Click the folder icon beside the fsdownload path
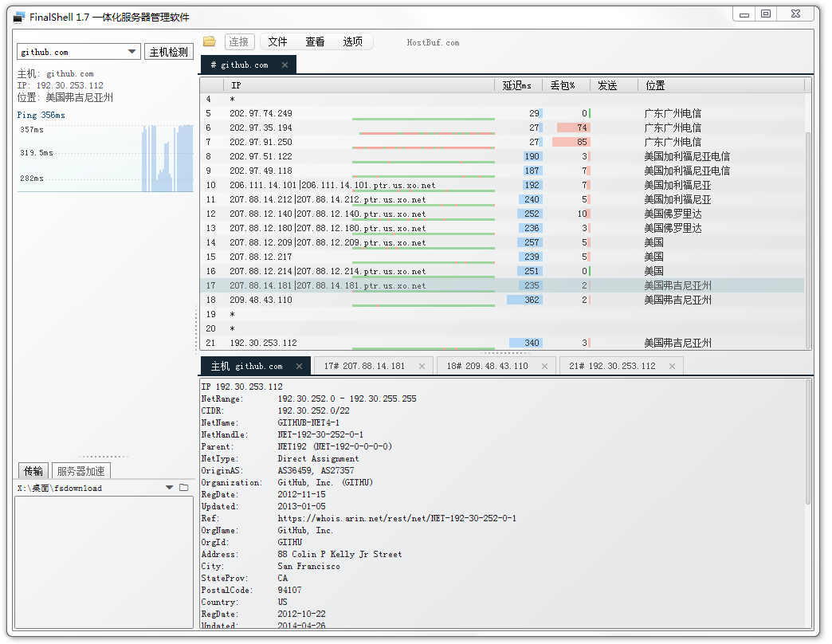The image size is (832, 644). (x=184, y=488)
